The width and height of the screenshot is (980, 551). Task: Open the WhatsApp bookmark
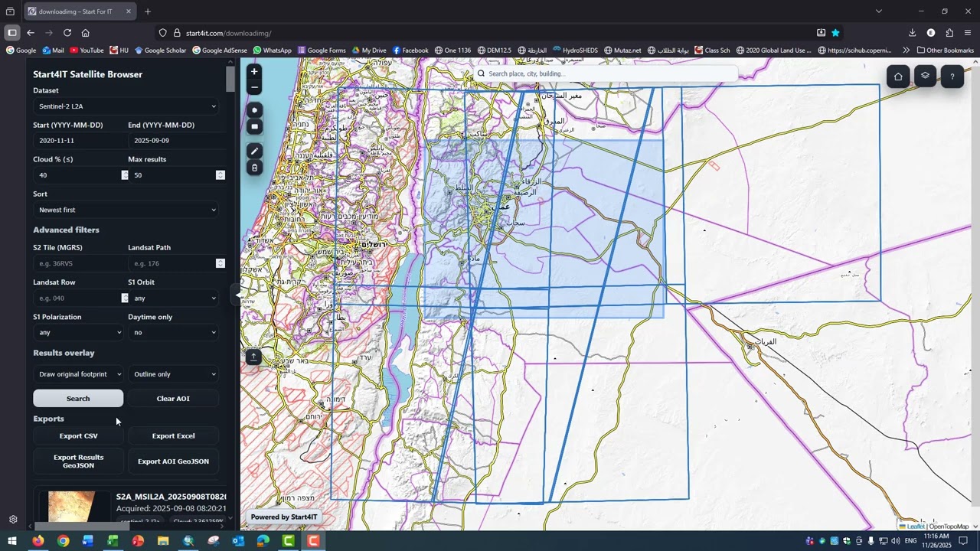273,51
